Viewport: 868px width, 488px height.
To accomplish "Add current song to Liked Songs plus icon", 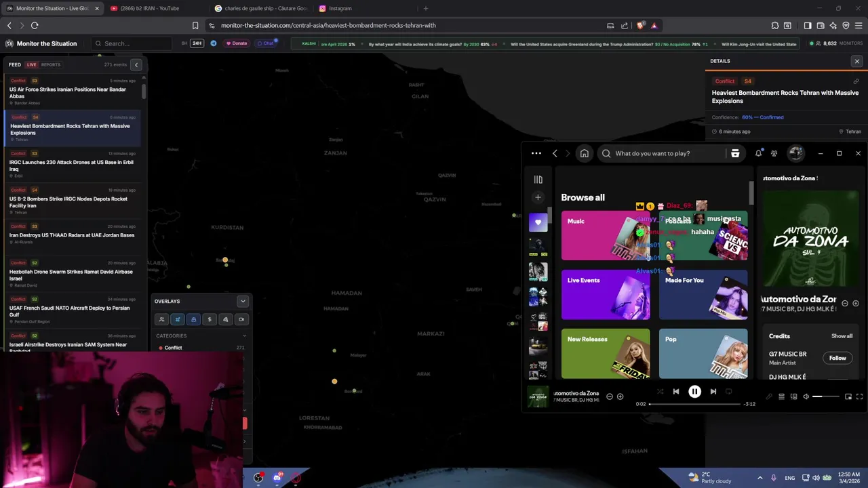I will pos(620,396).
